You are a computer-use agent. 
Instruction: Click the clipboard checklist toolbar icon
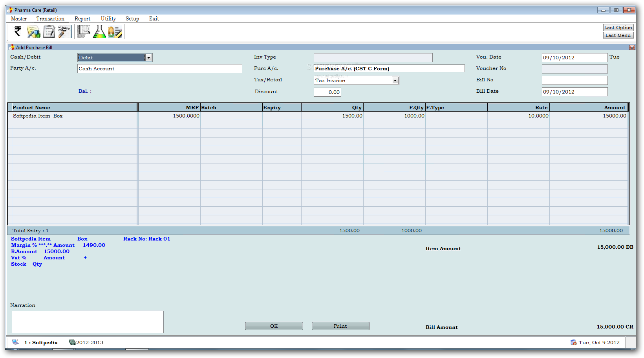[49, 31]
